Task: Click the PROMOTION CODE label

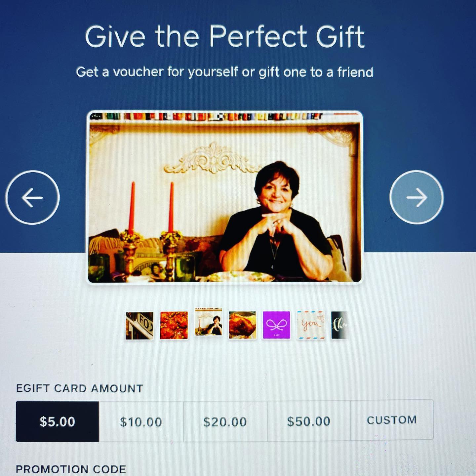Action: pos(71,469)
